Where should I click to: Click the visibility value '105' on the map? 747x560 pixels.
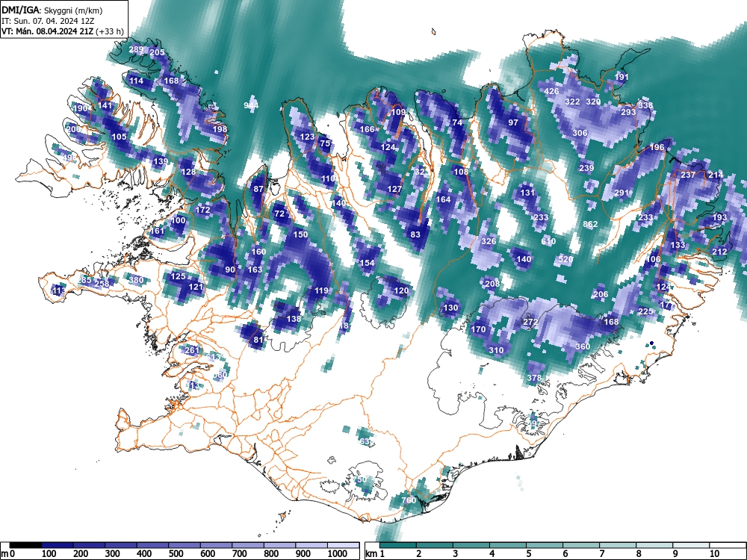pos(119,137)
